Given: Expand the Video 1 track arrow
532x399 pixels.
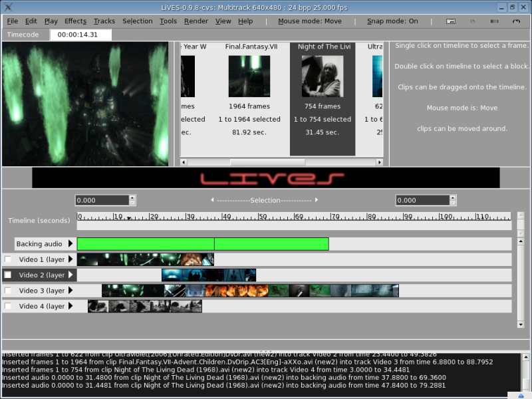Looking at the screenshot, I should [x=70, y=259].
